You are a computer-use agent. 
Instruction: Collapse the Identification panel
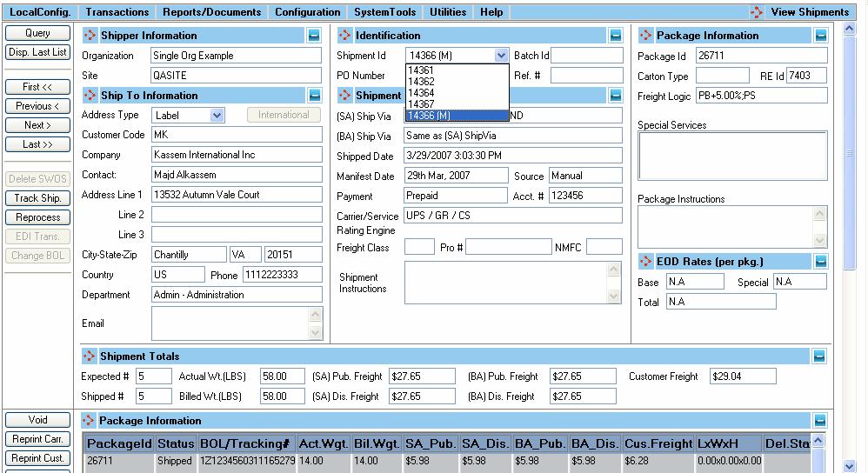pos(616,36)
